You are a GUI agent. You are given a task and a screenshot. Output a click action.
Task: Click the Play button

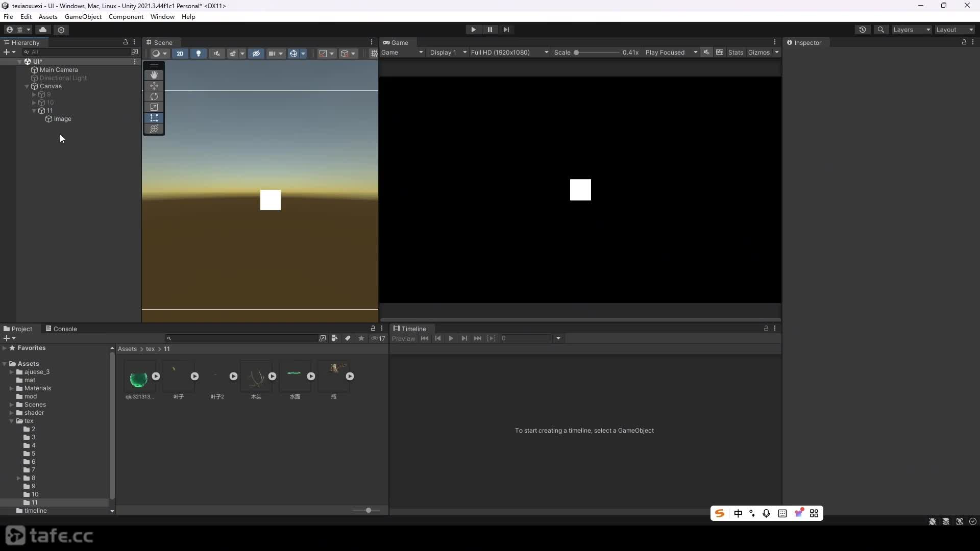pos(473,30)
